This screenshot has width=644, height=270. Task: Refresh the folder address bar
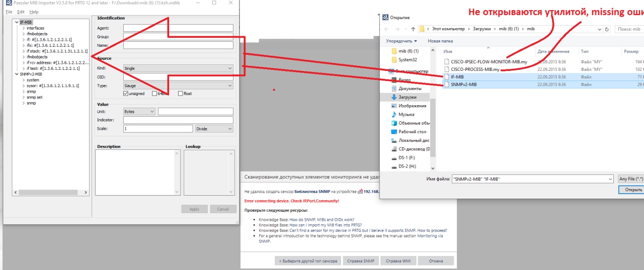coord(608,29)
